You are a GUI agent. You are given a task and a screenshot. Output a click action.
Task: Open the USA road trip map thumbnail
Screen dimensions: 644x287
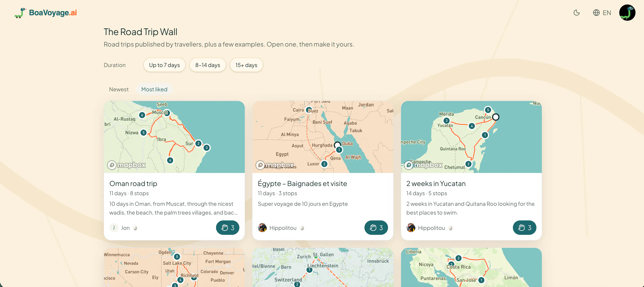point(174,267)
